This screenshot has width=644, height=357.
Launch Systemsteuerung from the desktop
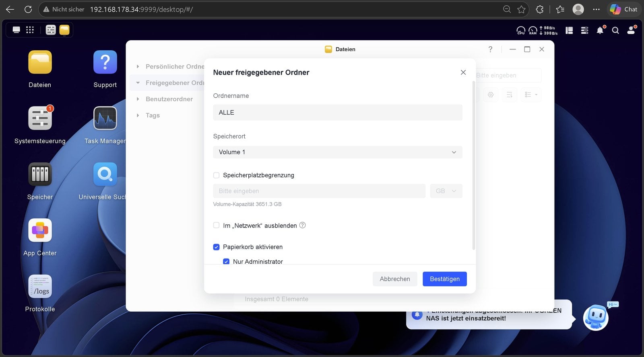click(x=40, y=118)
